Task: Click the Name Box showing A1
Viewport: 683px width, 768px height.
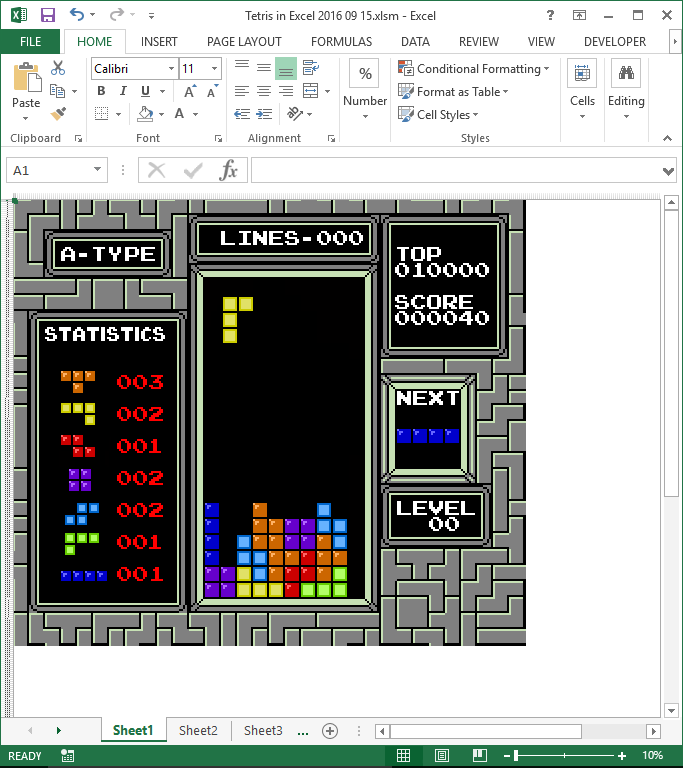Action: tap(57, 170)
